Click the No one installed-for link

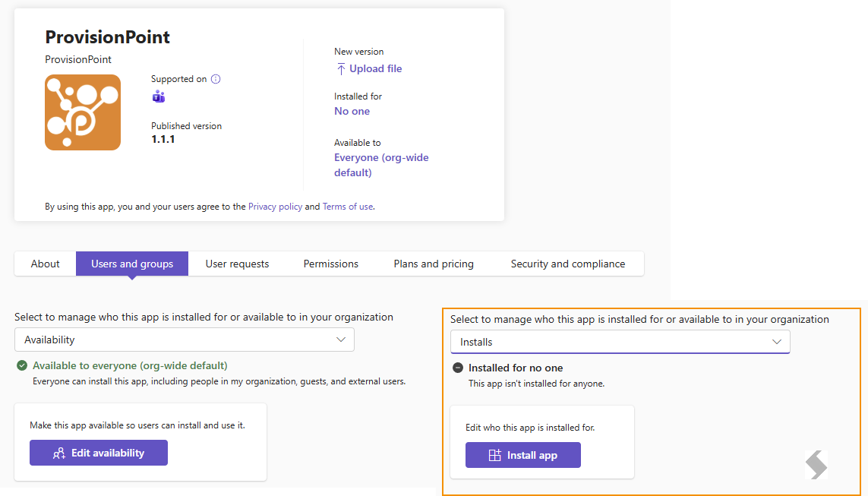[x=352, y=111]
